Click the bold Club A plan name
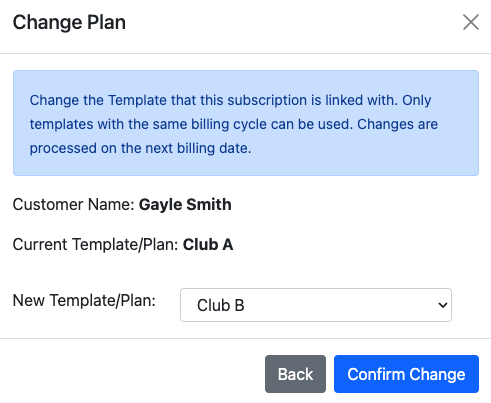 pos(208,244)
